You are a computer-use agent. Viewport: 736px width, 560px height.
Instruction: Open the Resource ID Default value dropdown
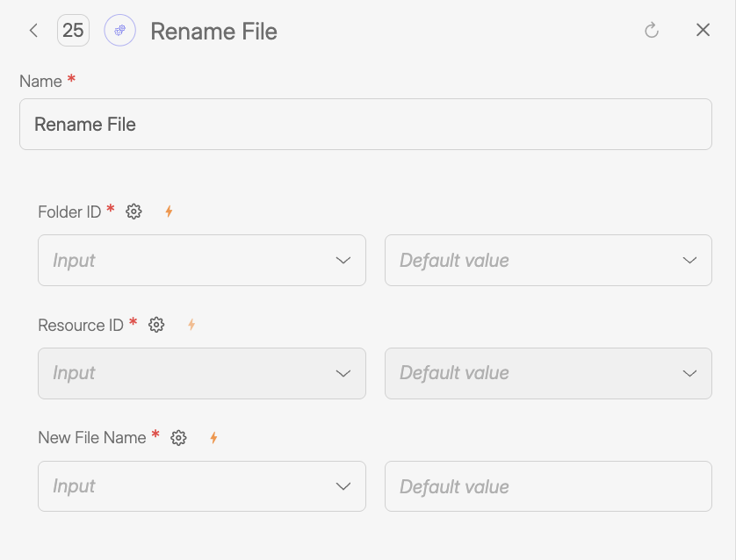(547, 373)
